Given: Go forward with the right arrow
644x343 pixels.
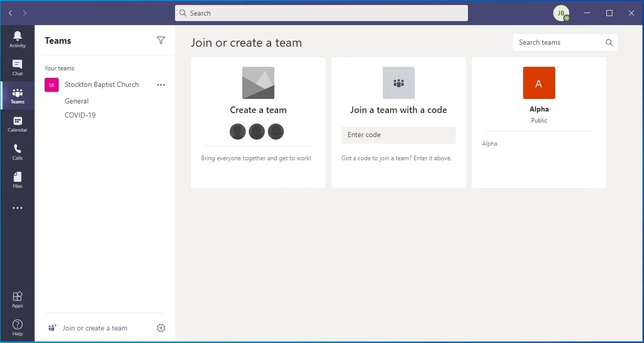Looking at the screenshot, I should click(x=25, y=13).
